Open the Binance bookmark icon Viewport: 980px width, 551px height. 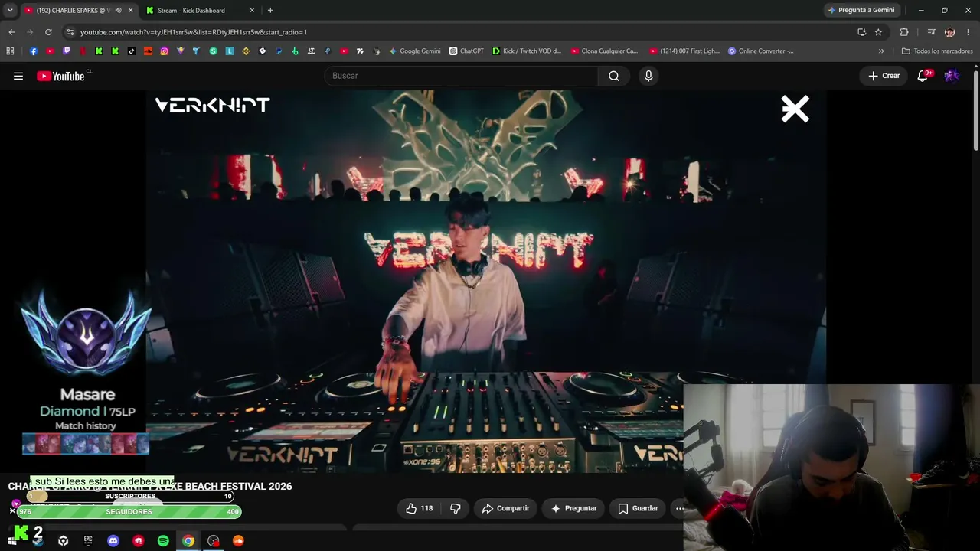pyautogui.click(x=247, y=51)
